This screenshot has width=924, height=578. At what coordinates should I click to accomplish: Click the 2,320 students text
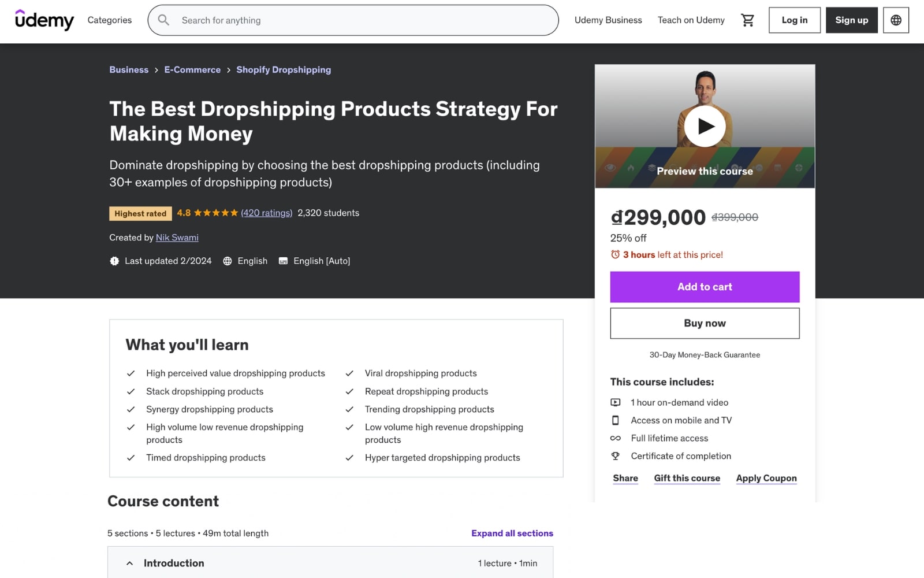pyautogui.click(x=329, y=213)
